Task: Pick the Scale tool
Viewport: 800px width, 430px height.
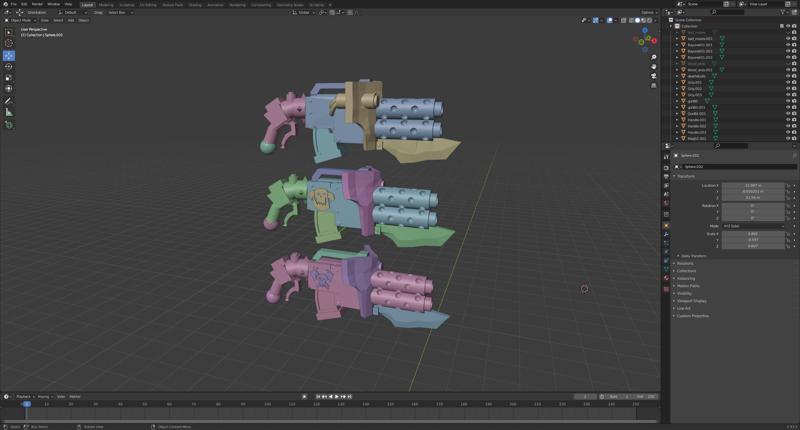Action: point(9,78)
